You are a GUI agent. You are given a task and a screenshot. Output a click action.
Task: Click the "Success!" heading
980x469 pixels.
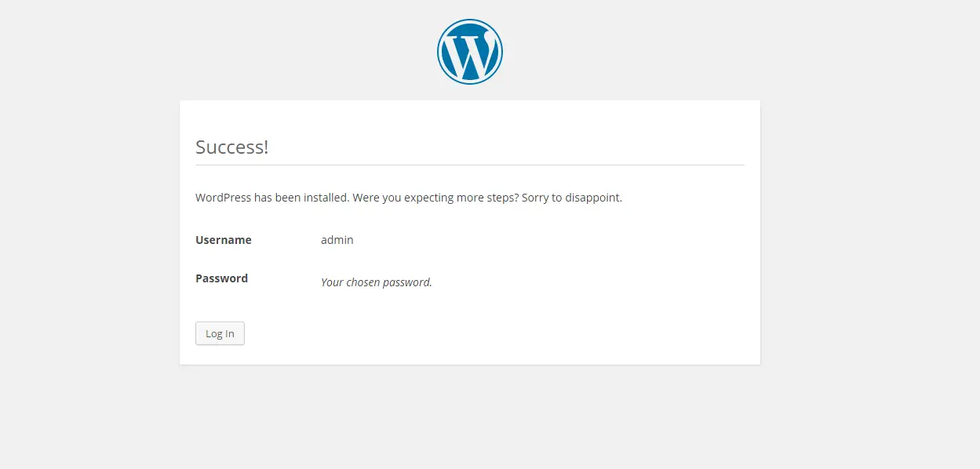click(x=232, y=147)
